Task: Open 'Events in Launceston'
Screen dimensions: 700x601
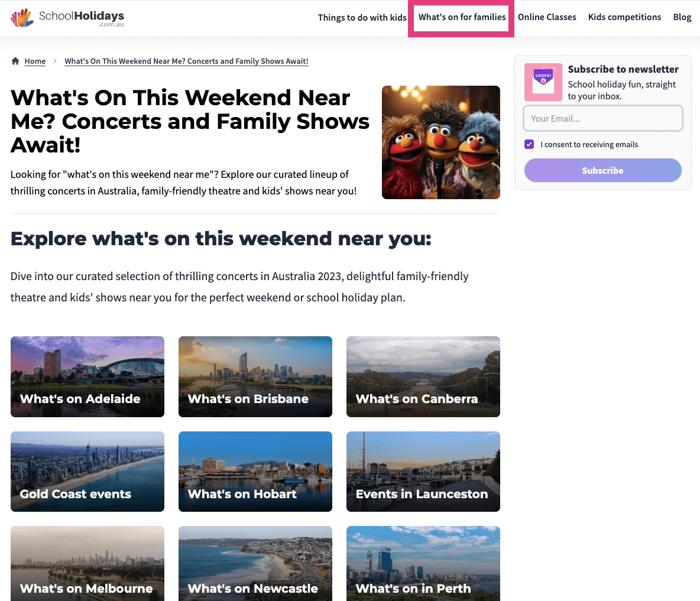Action: point(423,472)
